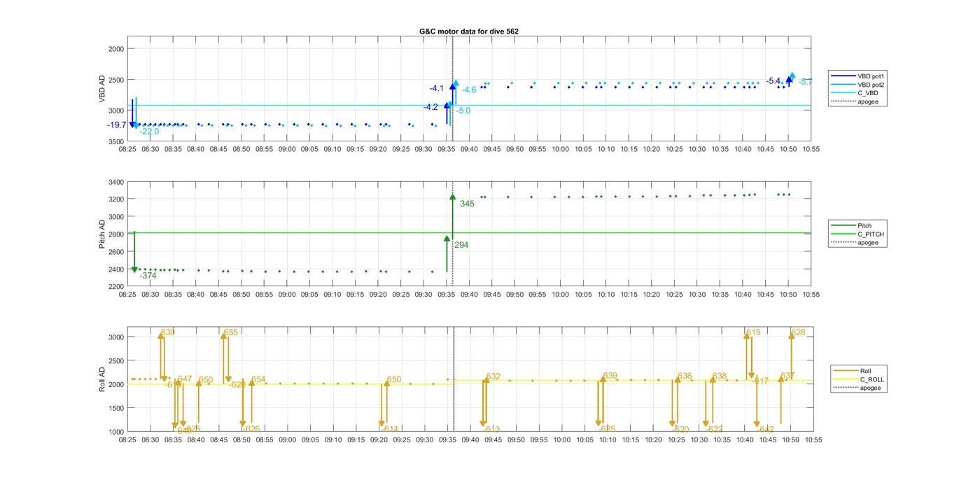Screen dimensions: 980x485
Task: Click the "Roll AD" y-axis label
Action: tap(102, 379)
